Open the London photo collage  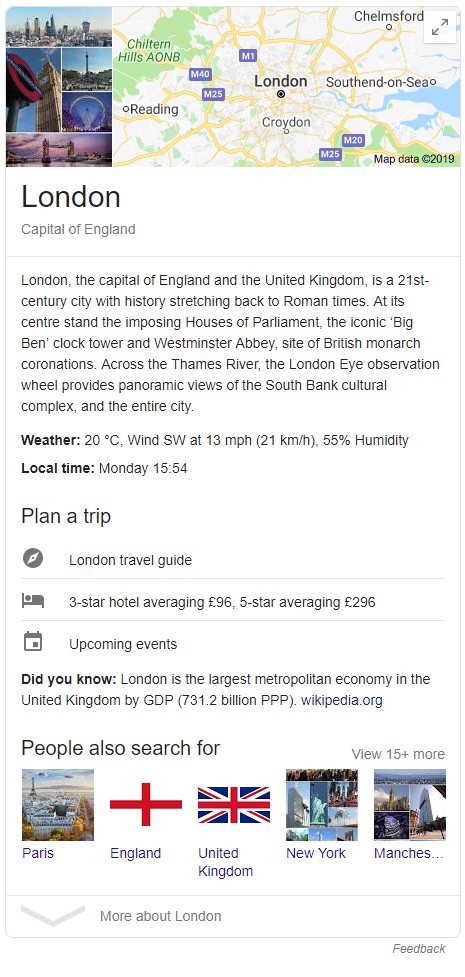click(x=59, y=87)
